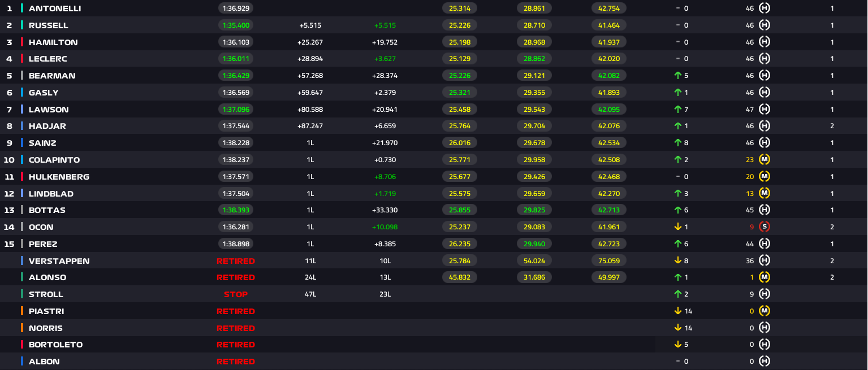This screenshot has height=370, width=868.
Task: Click Ocon's red soft tyre icon
Action: tap(765, 227)
